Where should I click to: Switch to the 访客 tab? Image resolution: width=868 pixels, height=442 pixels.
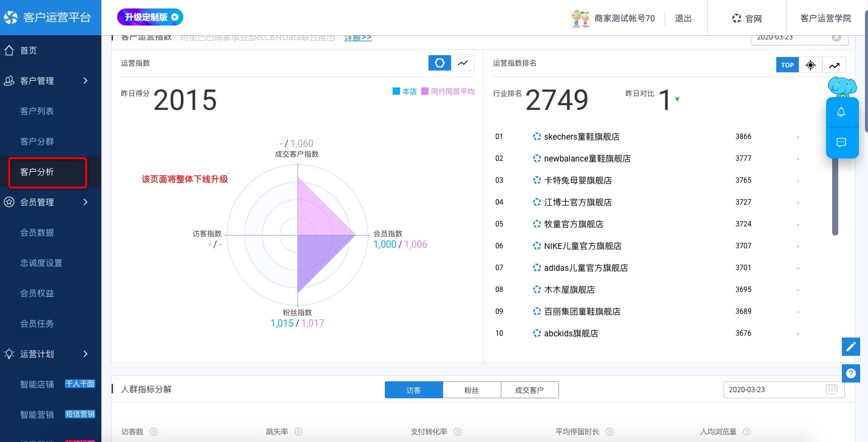pos(414,390)
